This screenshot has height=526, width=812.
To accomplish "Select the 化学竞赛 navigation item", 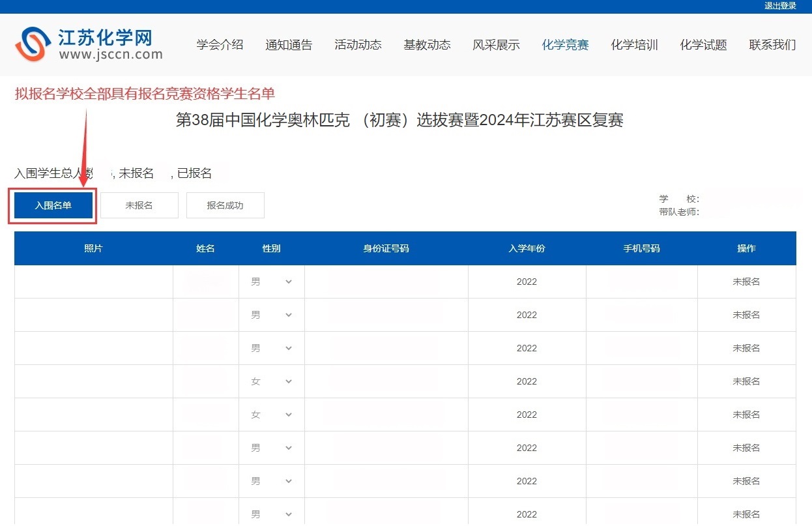I will coord(566,45).
